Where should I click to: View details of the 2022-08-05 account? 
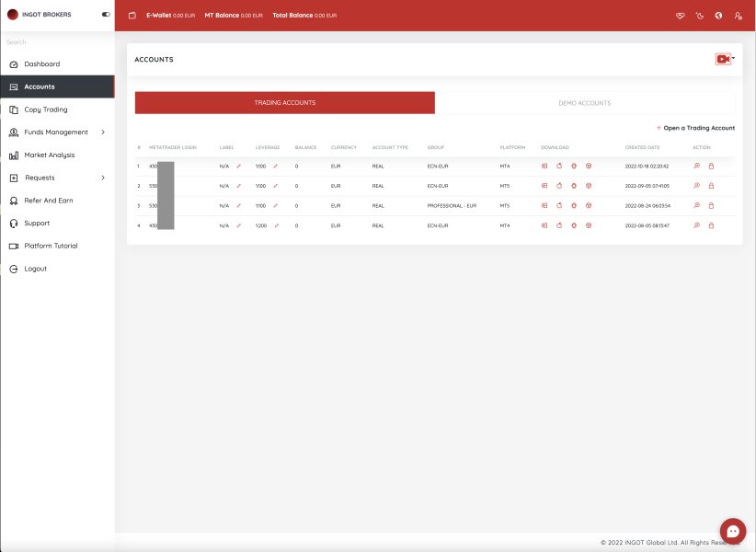(697, 225)
